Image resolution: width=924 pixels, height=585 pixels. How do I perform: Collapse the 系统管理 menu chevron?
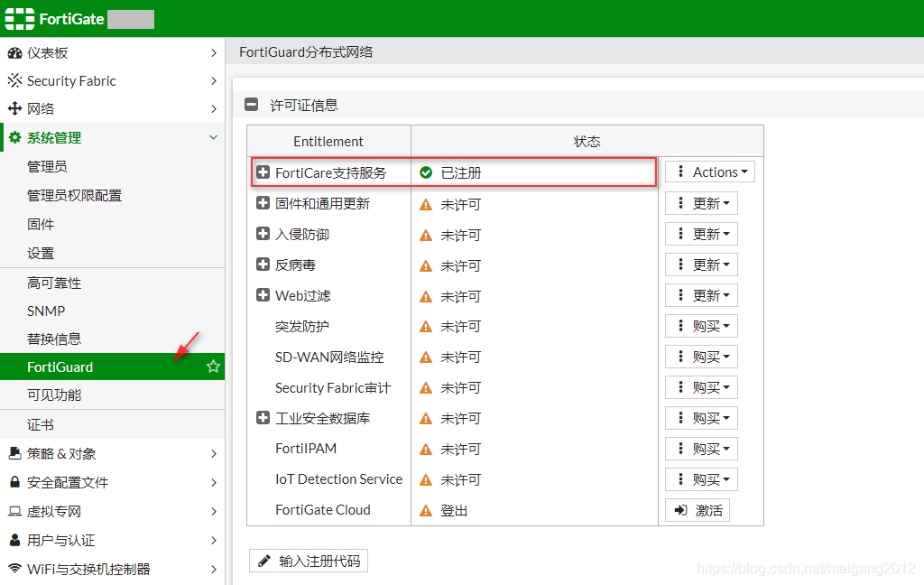213,137
